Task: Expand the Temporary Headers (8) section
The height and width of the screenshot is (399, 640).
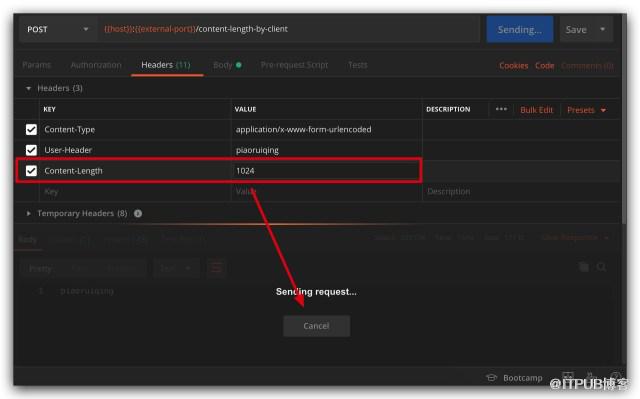Action: 28,213
